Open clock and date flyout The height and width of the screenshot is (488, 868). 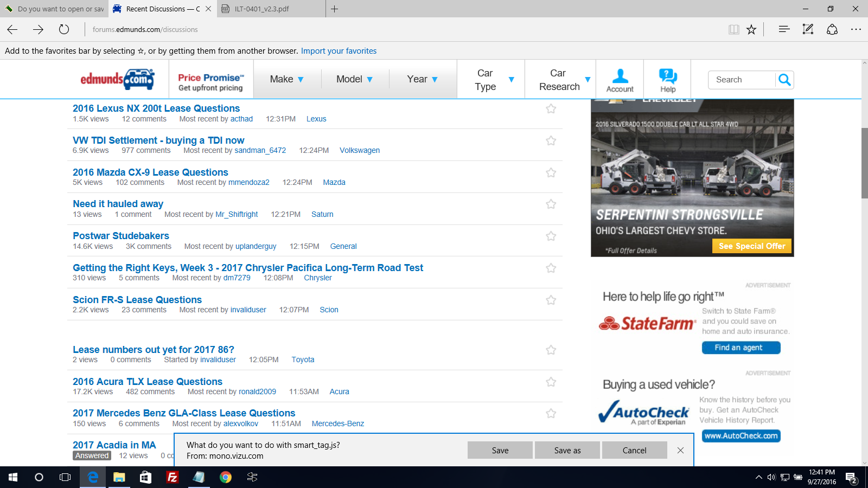tap(821, 477)
